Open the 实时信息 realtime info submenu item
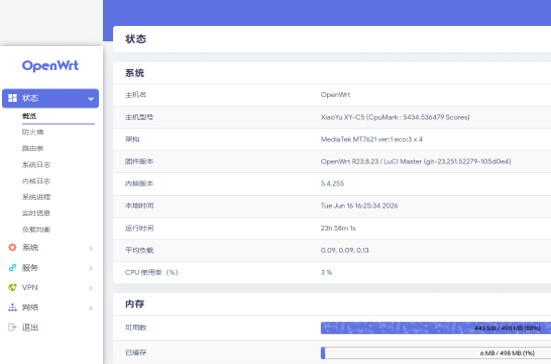Screen dimensions: 551x364 tap(36, 213)
